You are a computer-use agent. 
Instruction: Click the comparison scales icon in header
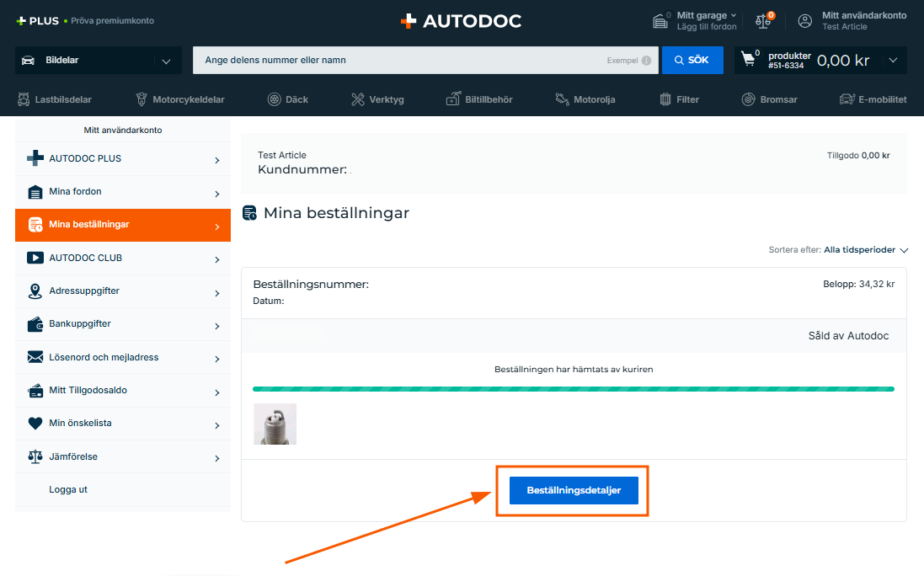coord(763,21)
